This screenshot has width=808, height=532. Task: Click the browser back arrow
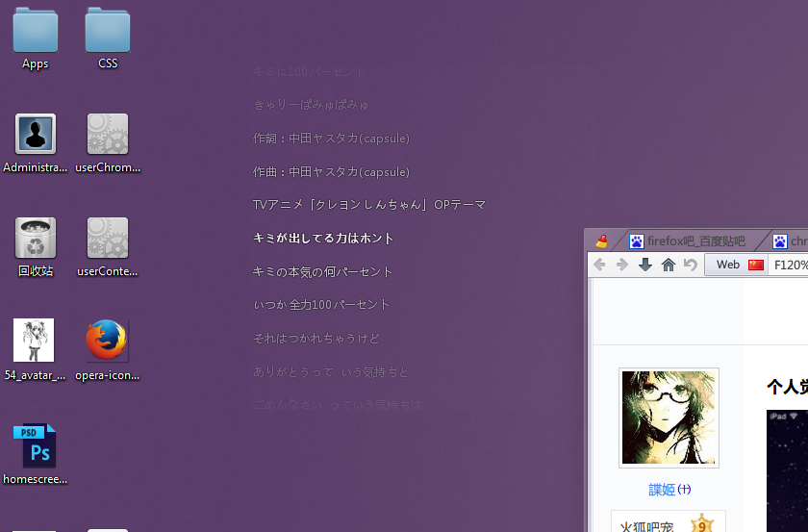[599, 265]
